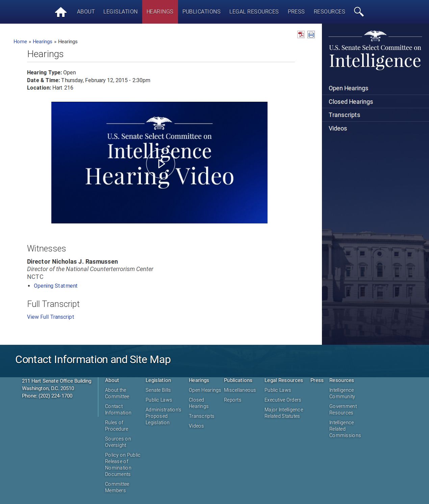Click Executive Orders in footer

coord(282,400)
